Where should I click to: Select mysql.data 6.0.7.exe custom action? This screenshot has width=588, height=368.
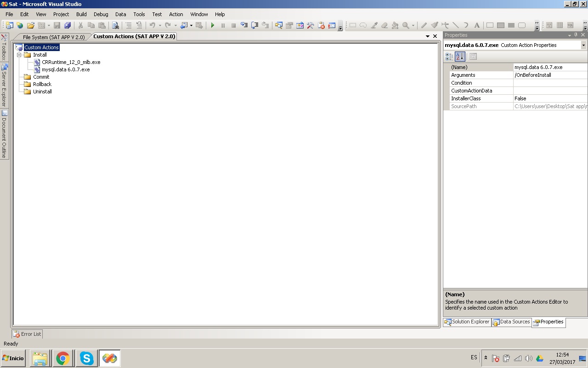pyautogui.click(x=66, y=69)
